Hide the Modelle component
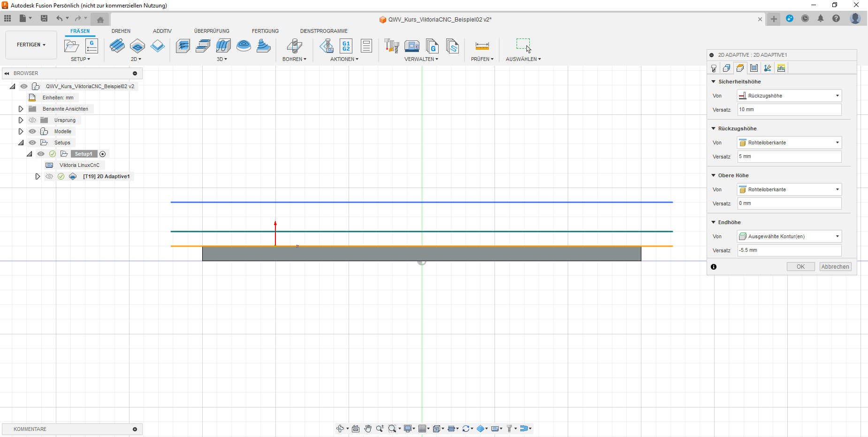Screen dimensions: 868x437 coord(32,131)
